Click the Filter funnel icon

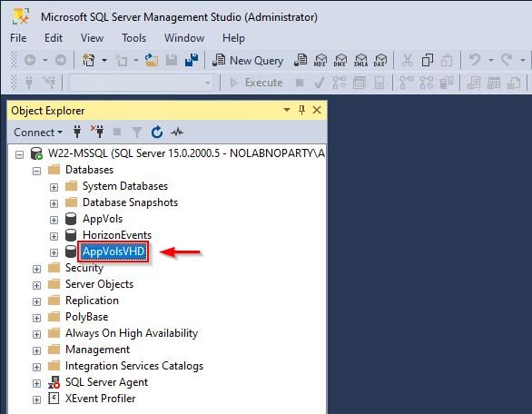pyautogui.click(x=137, y=132)
